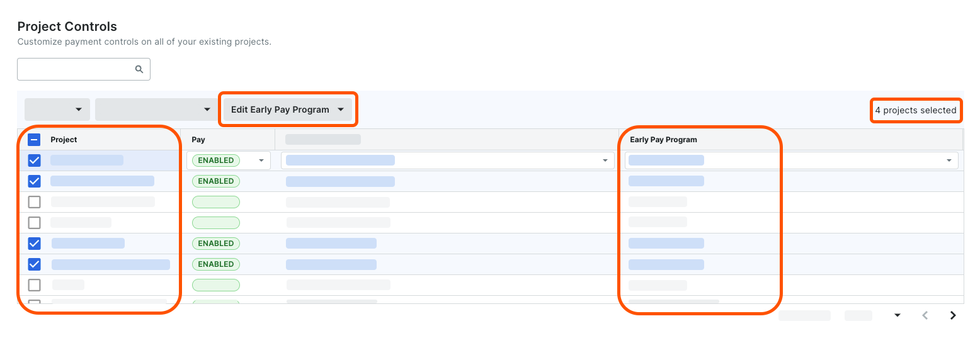980x343 pixels.
Task: Open the first row's ENABLED Pay dropdown
Action: [x=229, y=160]
